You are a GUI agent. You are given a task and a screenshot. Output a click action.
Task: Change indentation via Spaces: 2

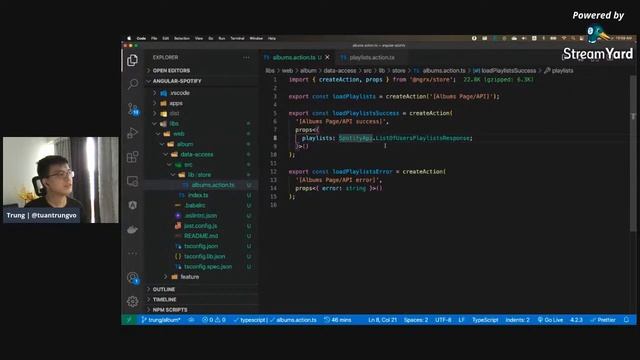point(416,320)
